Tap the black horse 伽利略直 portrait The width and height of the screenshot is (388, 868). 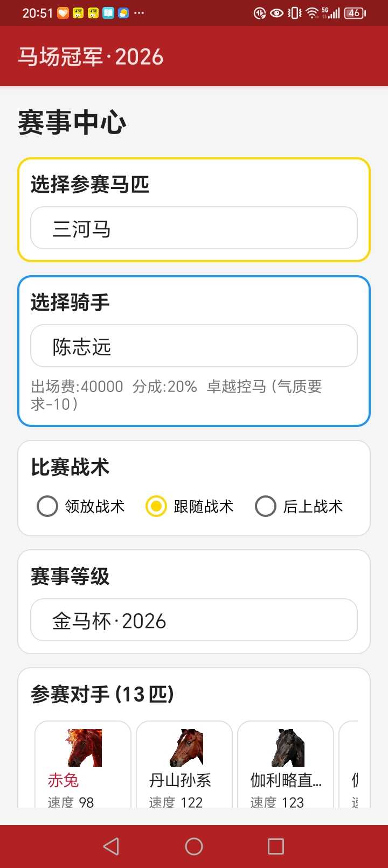[x=286, y=748]
